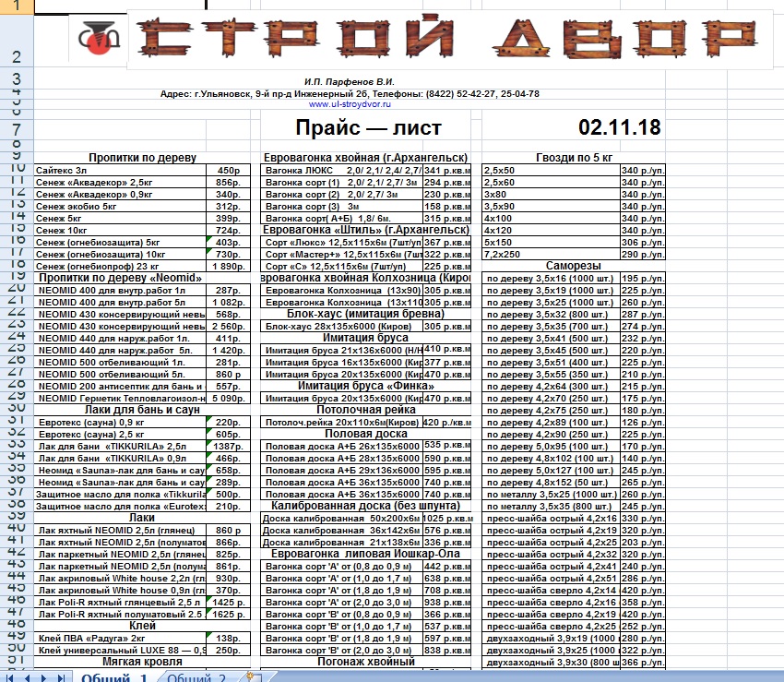
Task: Click 'по дереву 3,5х16 (1000 шт.)' cell
Action: coord(551,278)
